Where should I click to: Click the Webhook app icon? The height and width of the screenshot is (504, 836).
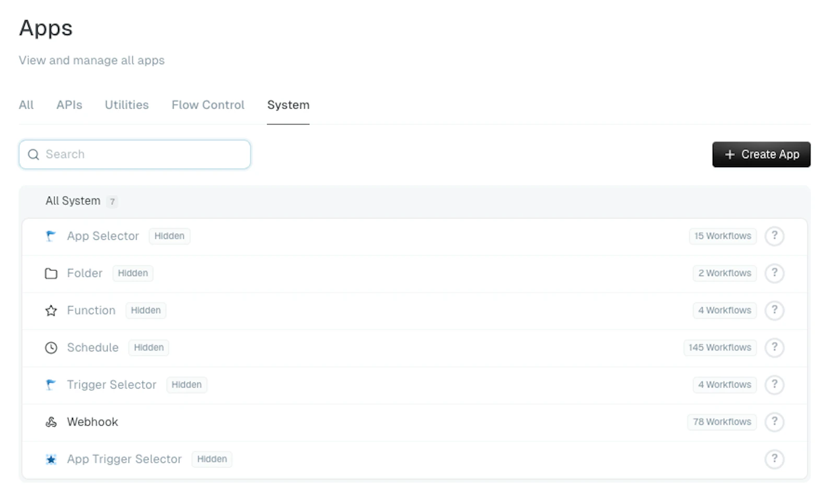pos(51,422)
